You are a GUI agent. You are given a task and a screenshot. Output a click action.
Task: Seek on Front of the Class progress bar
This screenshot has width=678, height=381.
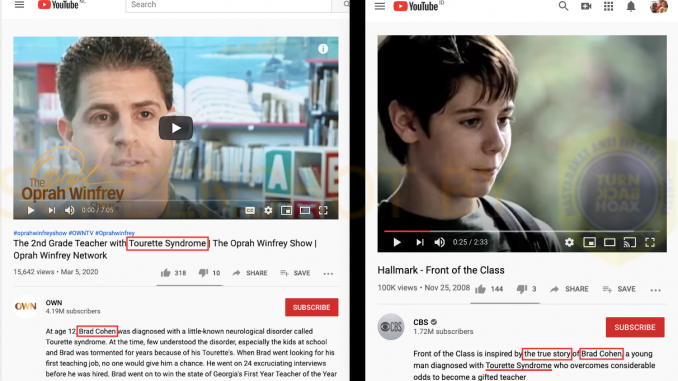pos(522,231)
